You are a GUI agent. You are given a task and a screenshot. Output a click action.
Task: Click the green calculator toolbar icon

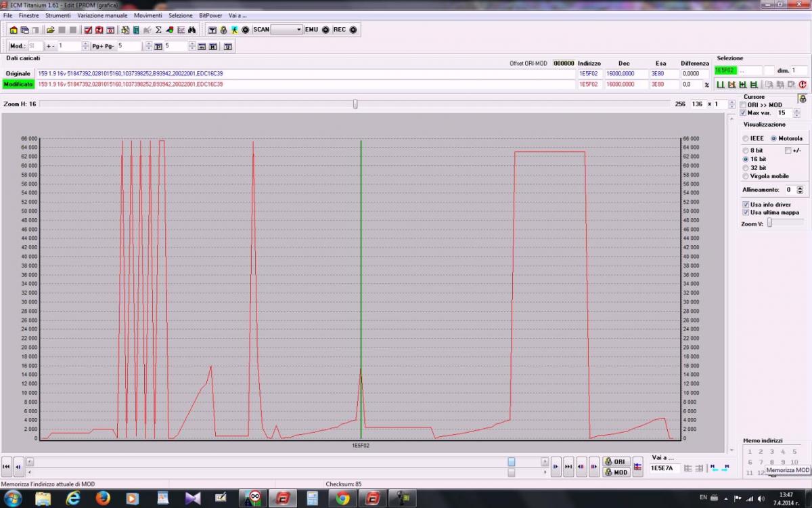click(x=136, y=30)
